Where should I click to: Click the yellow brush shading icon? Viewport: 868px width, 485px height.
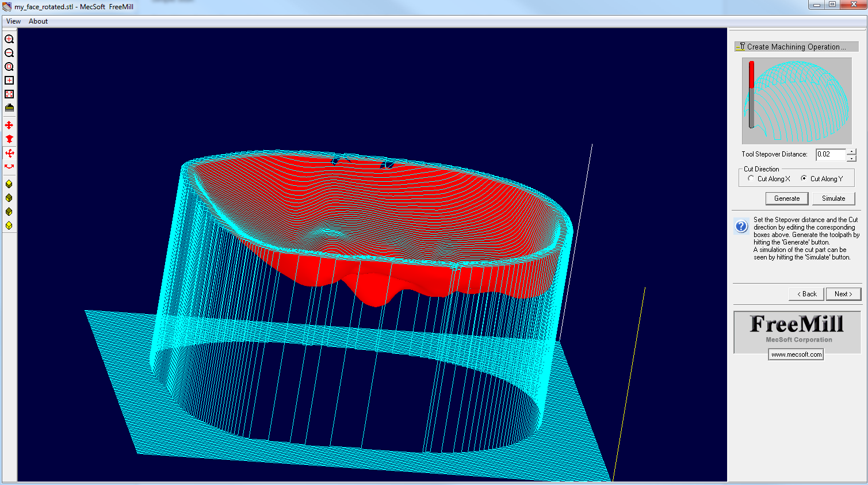[9, 108]
